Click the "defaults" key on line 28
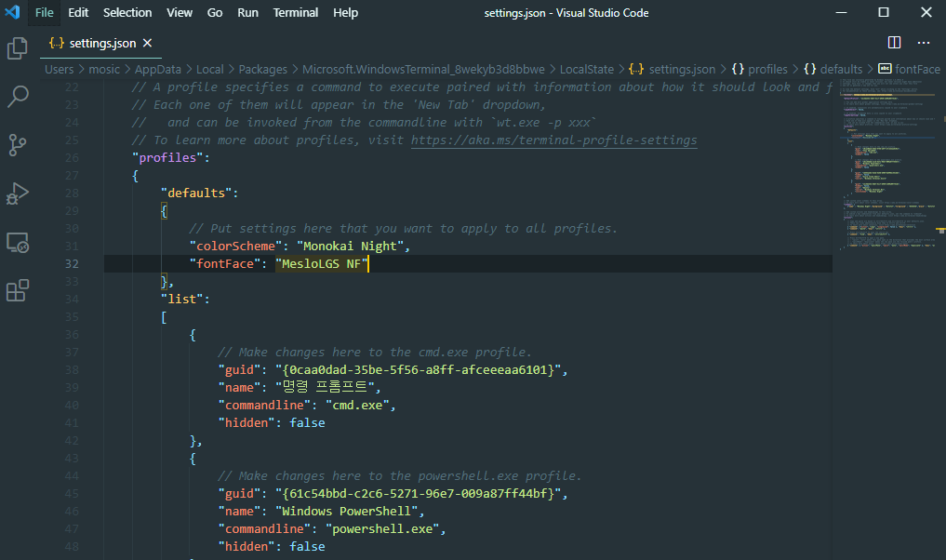This screenshot has height=560, width=946. [196, 193]
